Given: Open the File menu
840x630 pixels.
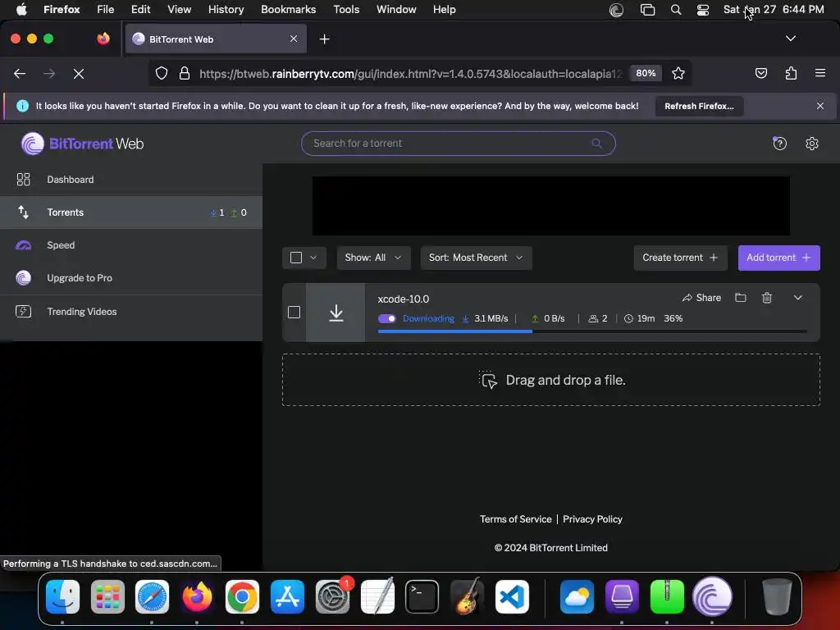Looking at the screenshot, I should coord(105,9).
